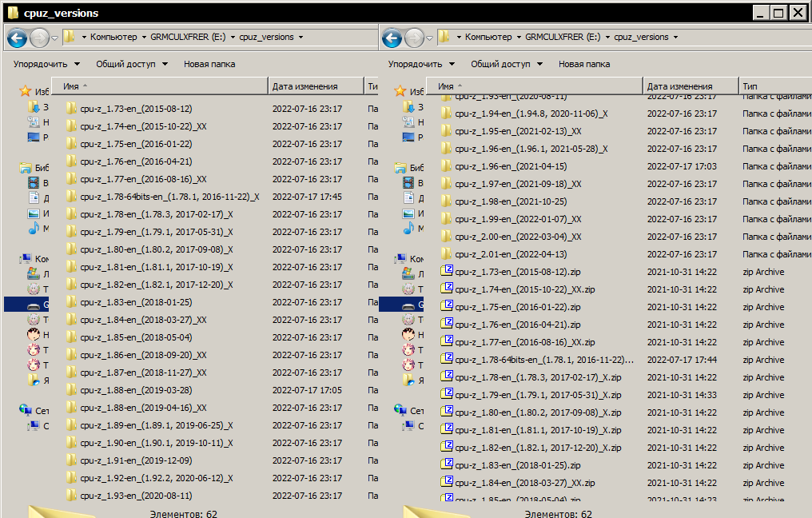Select drive E: item in right navigation pane
812x518 pixels.
click(x=401, y=304)
